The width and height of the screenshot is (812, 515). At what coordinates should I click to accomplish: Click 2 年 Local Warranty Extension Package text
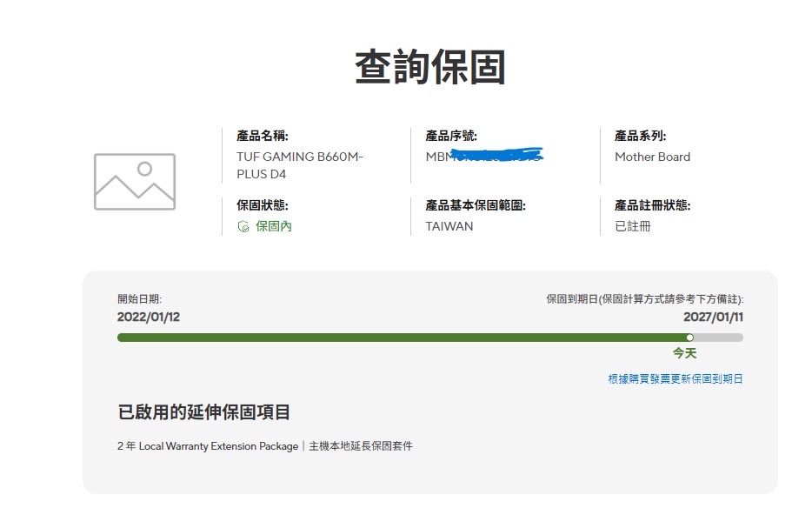(x=208, y=446)
